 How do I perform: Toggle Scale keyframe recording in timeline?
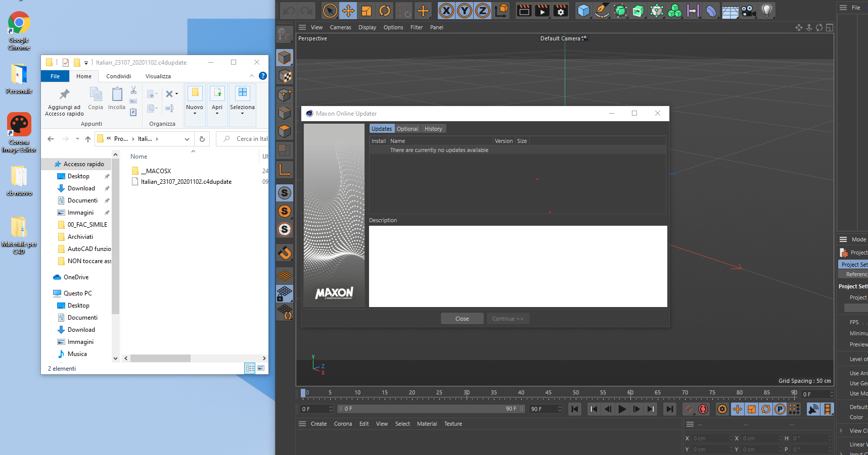752,409
